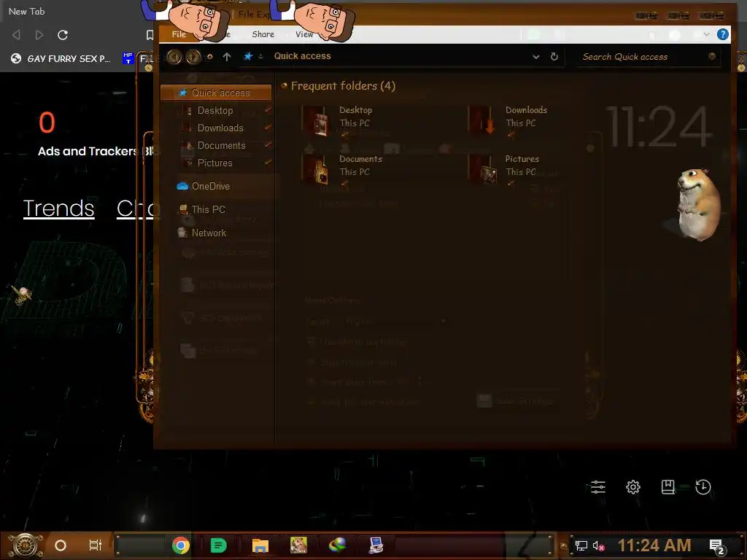Open File Explorer help
747x560 pixels.
(722, 34)
